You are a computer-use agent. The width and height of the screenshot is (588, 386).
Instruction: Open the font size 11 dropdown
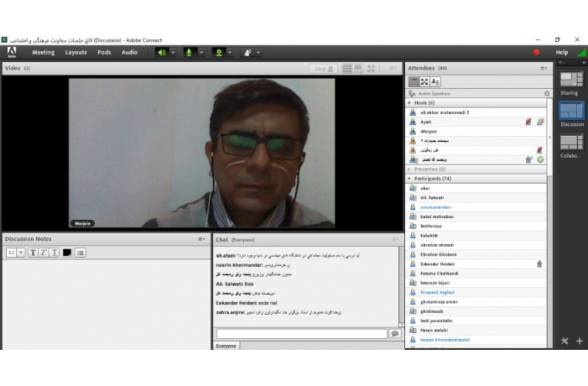[x=21, y=253]
